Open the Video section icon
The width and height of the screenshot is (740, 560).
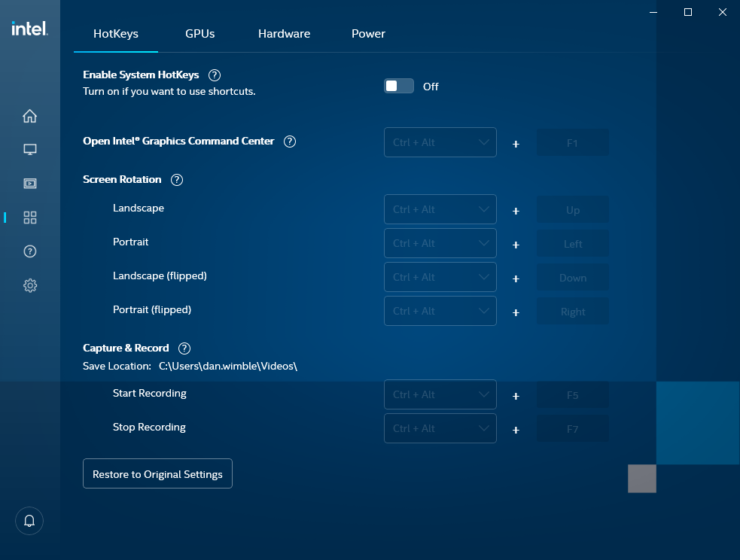[x=29, y=184]
